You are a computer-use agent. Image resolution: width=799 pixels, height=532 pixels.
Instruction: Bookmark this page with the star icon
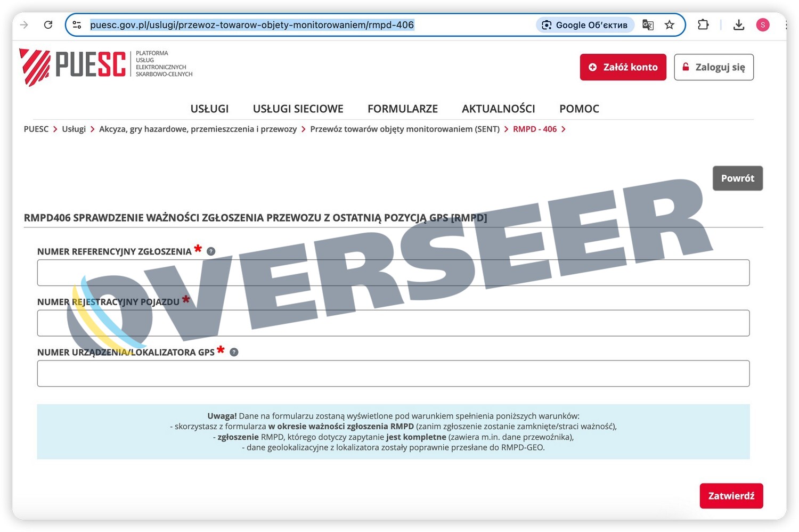[x=670, y=25]
